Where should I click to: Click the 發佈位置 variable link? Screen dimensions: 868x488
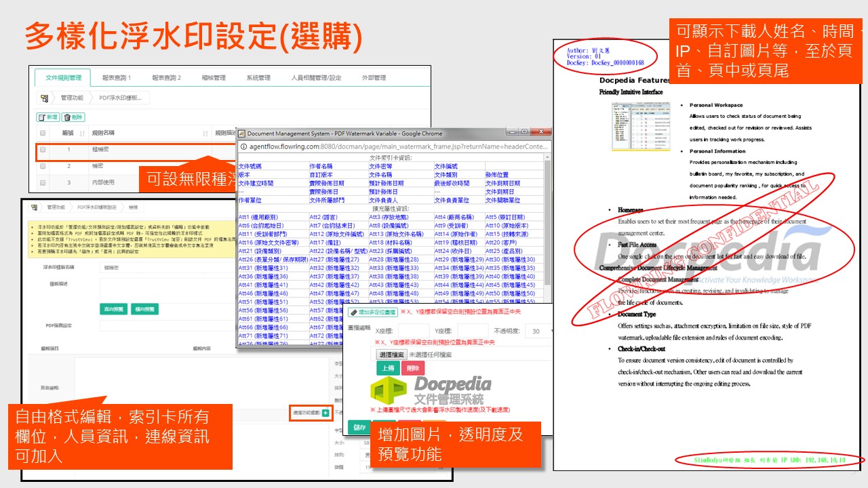click(x=497, y=175)
